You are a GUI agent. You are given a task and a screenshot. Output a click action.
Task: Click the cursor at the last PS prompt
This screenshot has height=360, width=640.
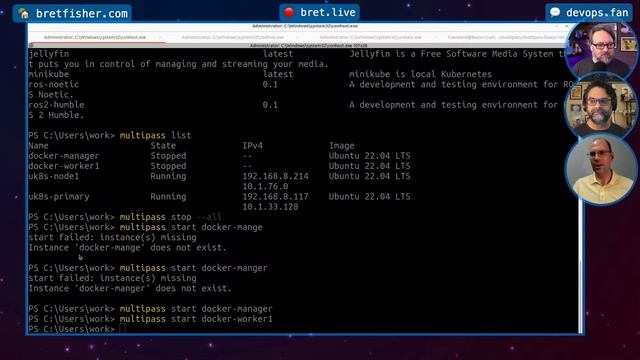[x=123, y=329]
